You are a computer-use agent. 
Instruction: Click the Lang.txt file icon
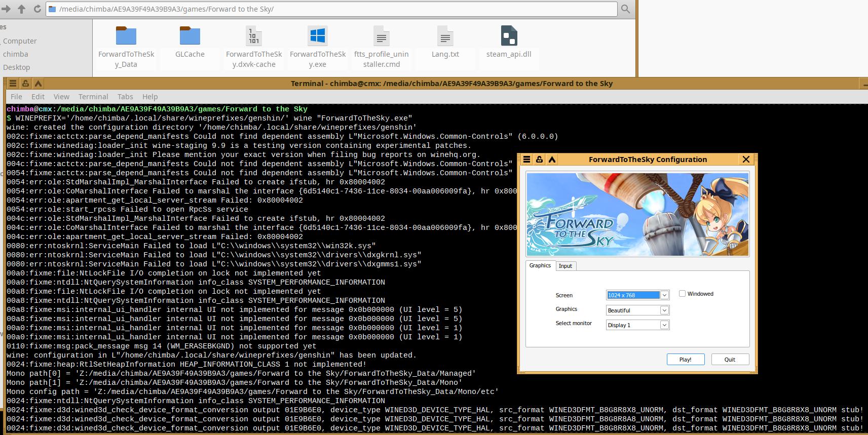(x=445, y=36)
